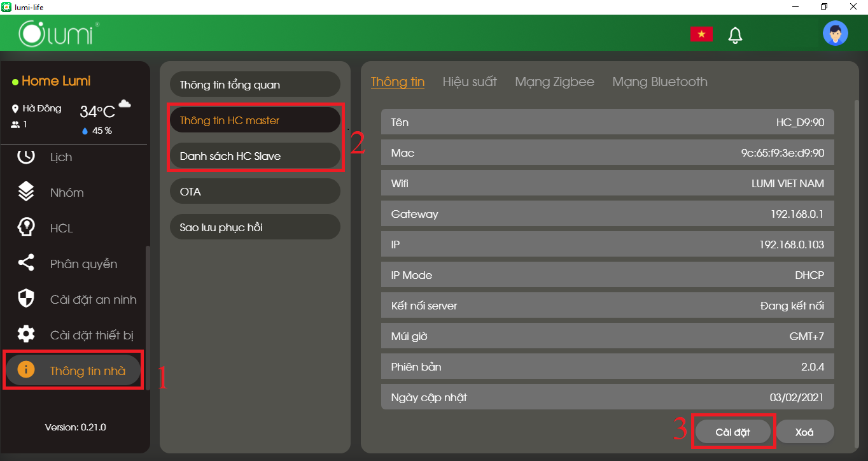
Task: Open Cài đặt thiết bị menu item
Action: pos(92,335)
